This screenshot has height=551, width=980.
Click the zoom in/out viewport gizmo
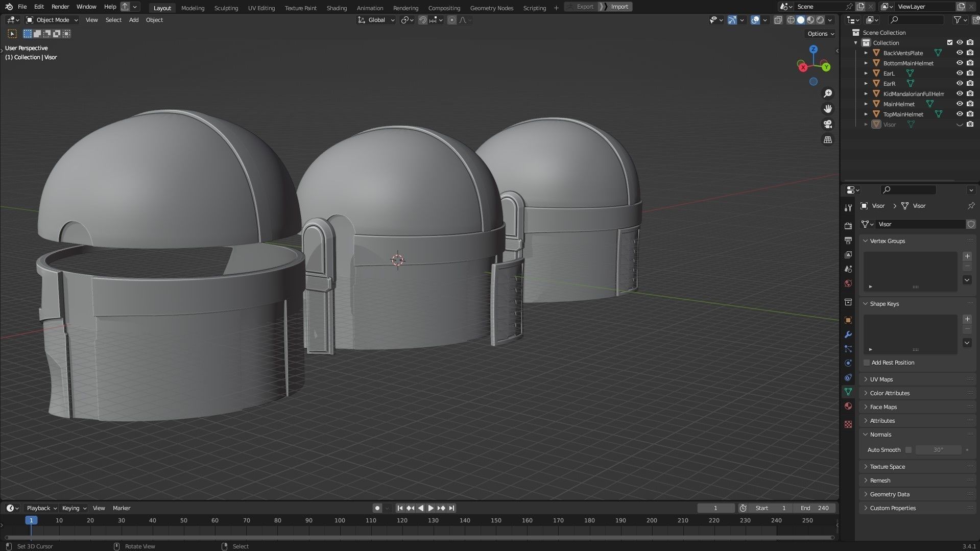point(828,93)
